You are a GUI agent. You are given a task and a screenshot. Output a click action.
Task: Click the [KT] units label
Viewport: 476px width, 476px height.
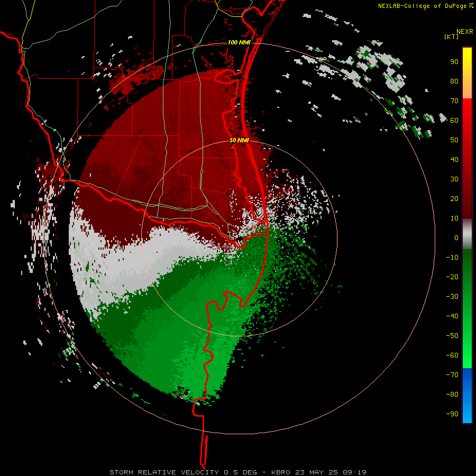[452, 37]
